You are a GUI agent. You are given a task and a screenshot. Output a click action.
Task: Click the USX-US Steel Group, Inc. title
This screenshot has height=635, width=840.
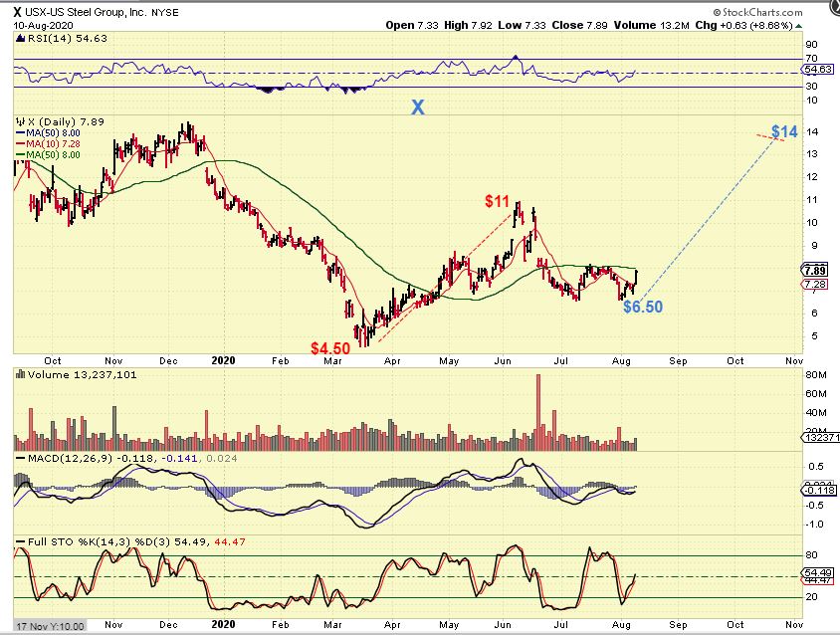tap(86, 12)
